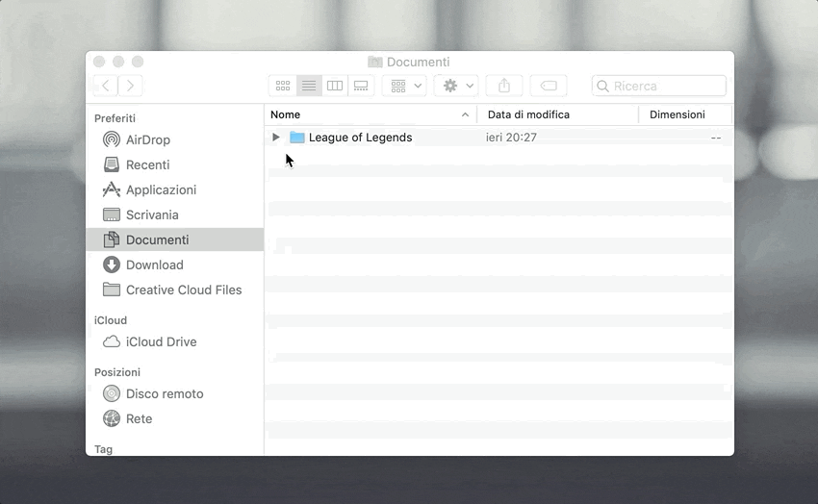Expand the League of Legends folder triangle
Image resolution: width=818 pixels, height=504 pixels.
tap(276, 138)
